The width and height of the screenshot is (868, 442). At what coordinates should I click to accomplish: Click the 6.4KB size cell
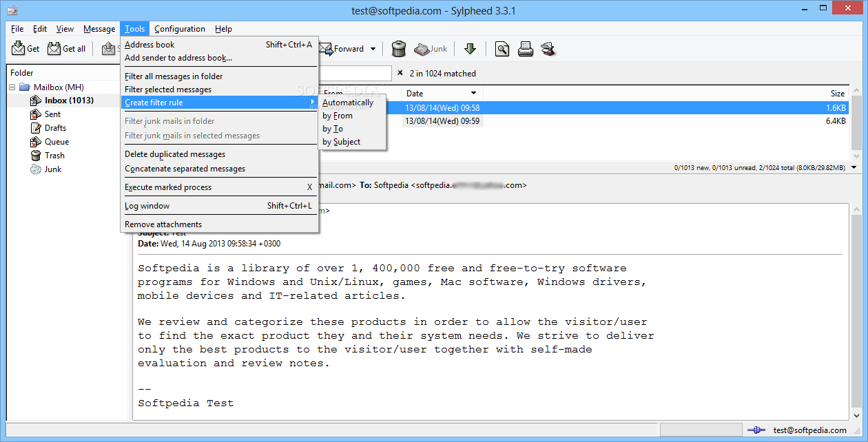click(836, 121)
